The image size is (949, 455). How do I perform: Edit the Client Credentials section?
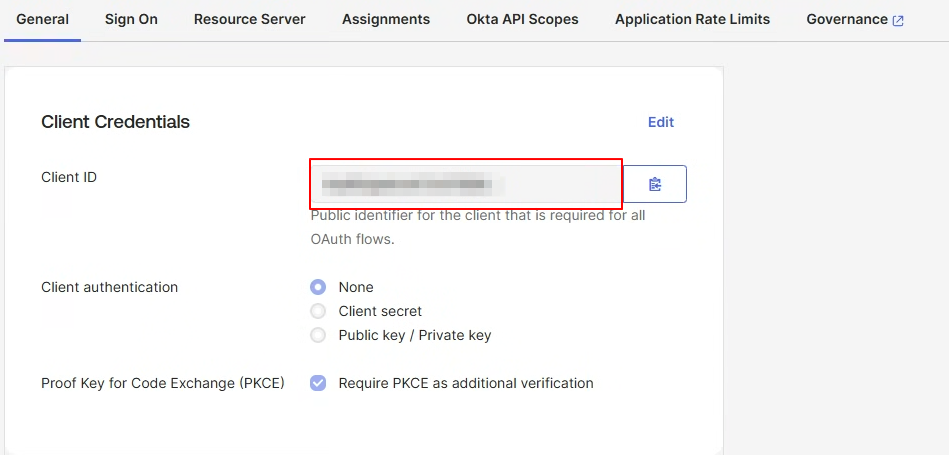pyautogui.click(x=661, y=122)
